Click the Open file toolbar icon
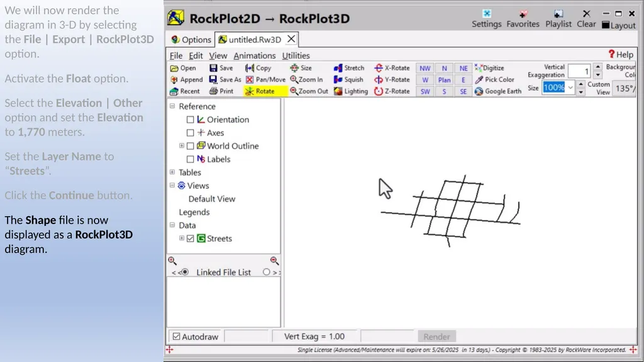 [x=183, y=68]
